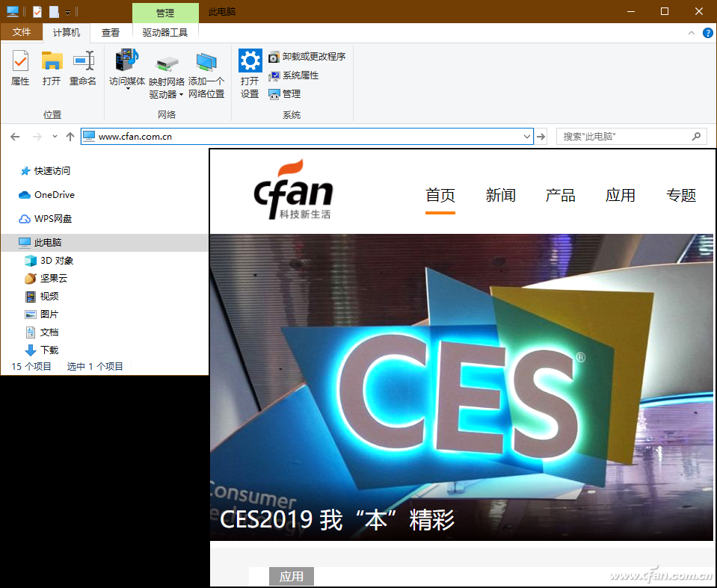717x588 pixels.
Task: Click Add a network location (添加一个网络位置) icon
Action: (x=206, y=76)
